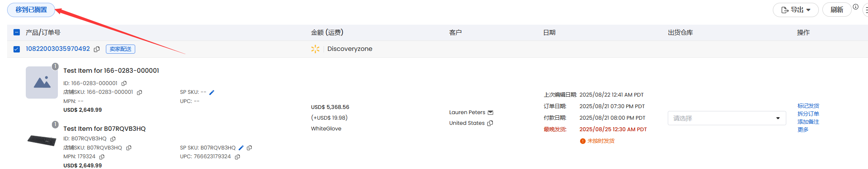Click 刷新 refresh button
The width and height of the screenshot is (868, 169).
pyautogui.click(x=837, y=10)
